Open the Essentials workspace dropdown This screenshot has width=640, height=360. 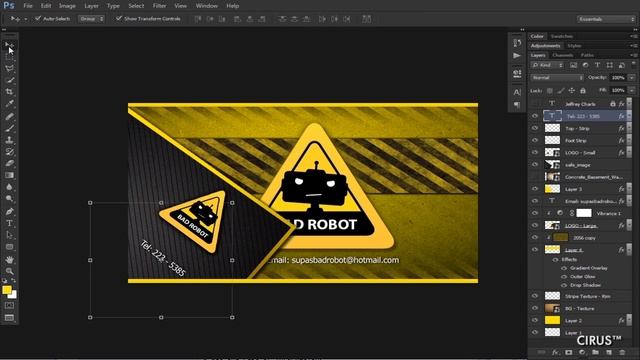pyautogui.click(x=606, y=19)
